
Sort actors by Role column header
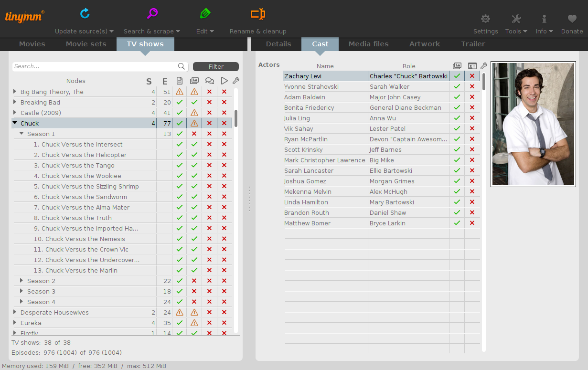[409, 66]
